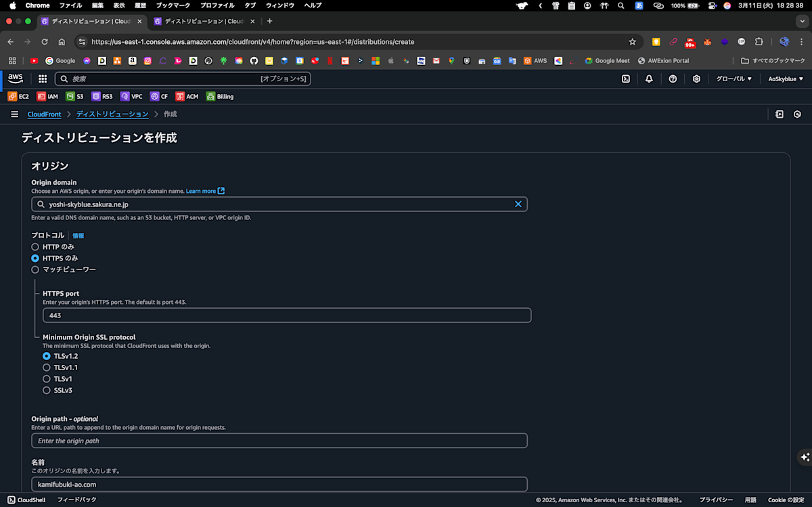Image resolution: width=812 pixels, height=507 pixels.
Task: Switch to second CloudFront browser tab
Action: (204, 21)
